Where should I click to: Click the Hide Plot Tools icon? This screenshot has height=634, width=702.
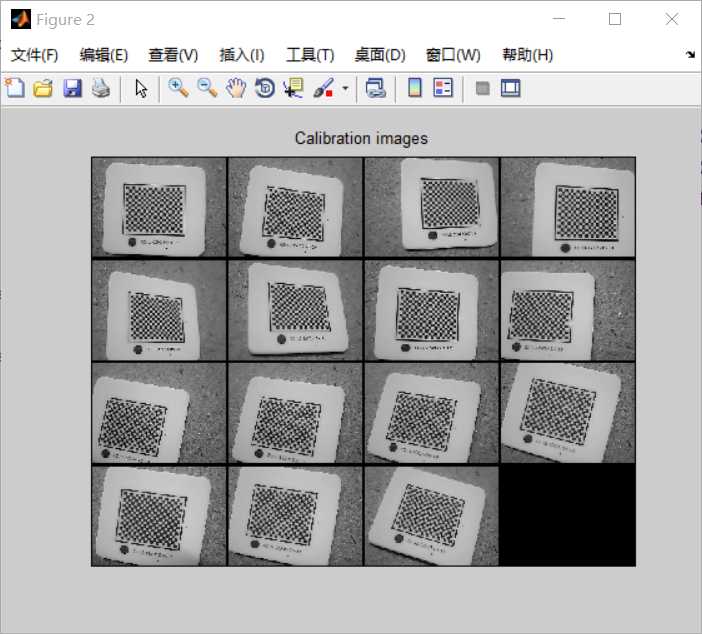482,88
